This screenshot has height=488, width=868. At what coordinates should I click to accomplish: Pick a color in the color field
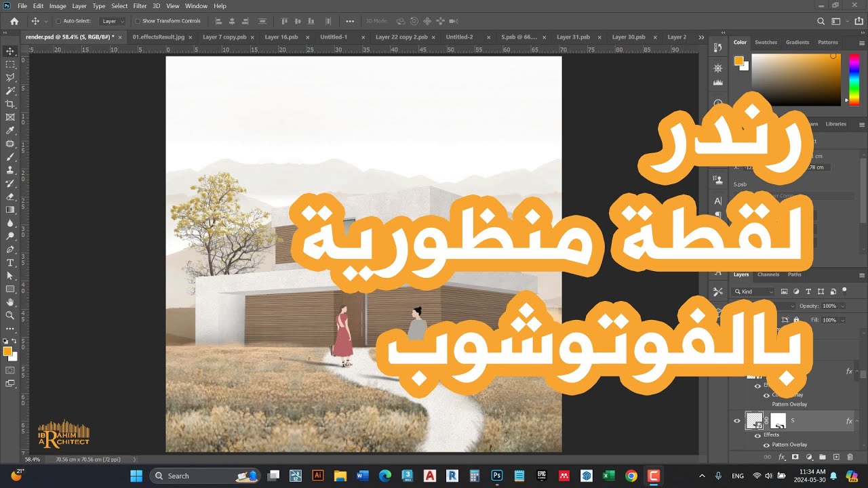796,79
